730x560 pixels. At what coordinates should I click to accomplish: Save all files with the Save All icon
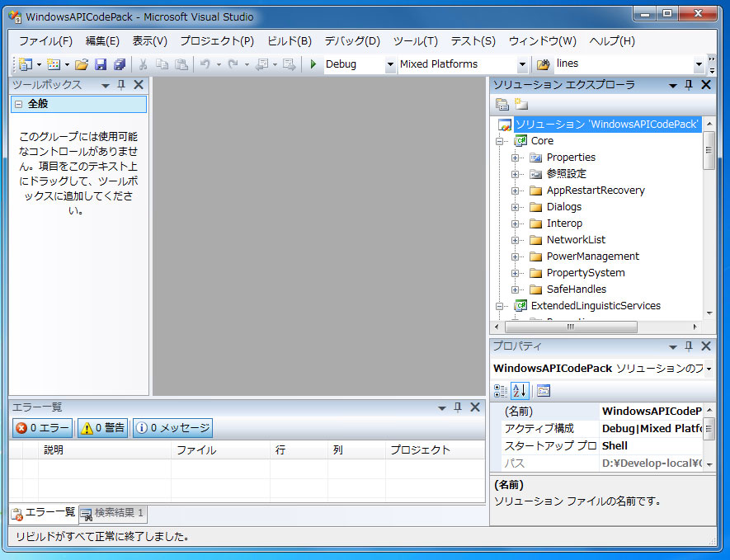click(120, 64)
